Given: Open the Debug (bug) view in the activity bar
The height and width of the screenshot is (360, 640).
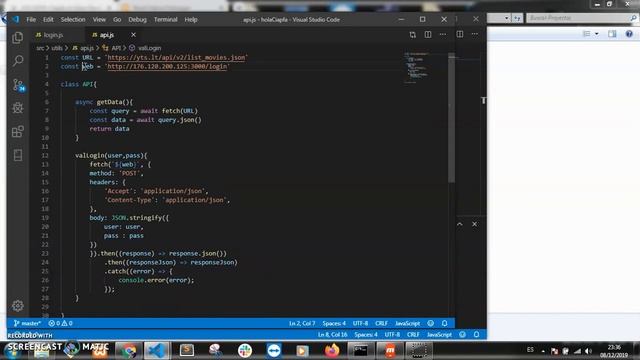Looking at the screenshot, I should pos(18,108).
